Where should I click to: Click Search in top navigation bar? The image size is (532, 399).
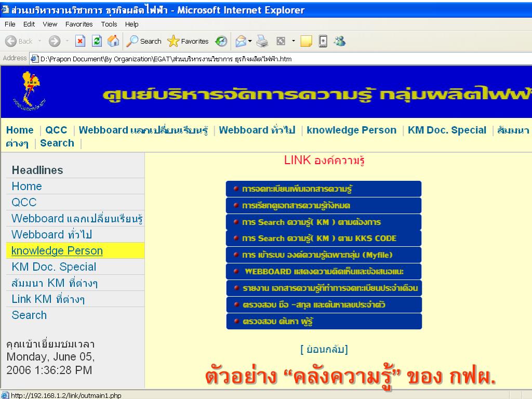point(57,143)
